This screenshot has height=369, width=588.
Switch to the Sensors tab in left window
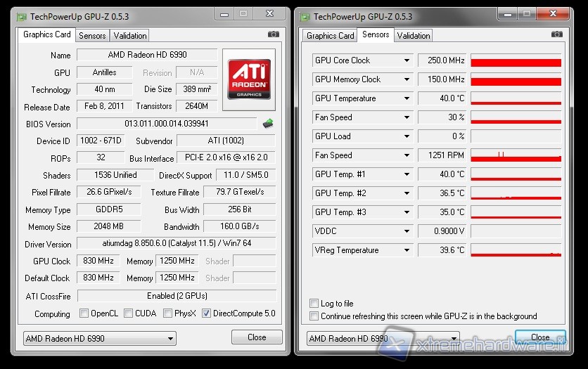(92, 35)
